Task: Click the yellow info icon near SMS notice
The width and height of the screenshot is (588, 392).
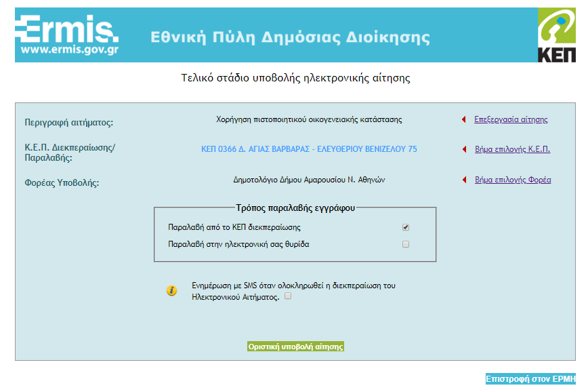Action: (x=172, y=291)
